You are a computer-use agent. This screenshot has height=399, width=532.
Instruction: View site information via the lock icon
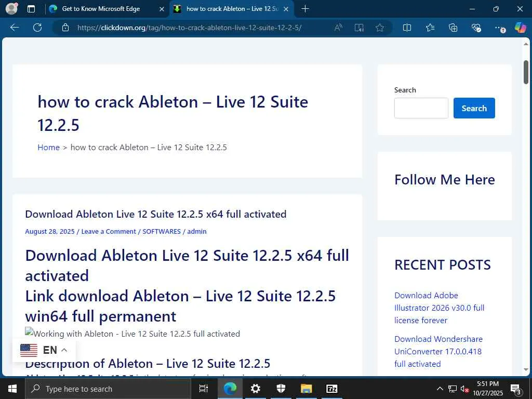[x=65, y=28]
